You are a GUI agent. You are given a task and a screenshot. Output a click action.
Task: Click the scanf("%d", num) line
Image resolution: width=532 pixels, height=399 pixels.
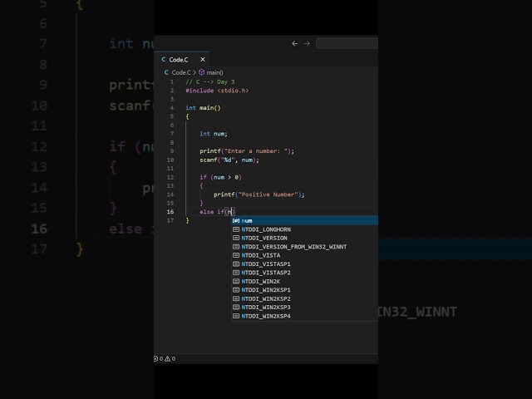(x=229, y=160)
